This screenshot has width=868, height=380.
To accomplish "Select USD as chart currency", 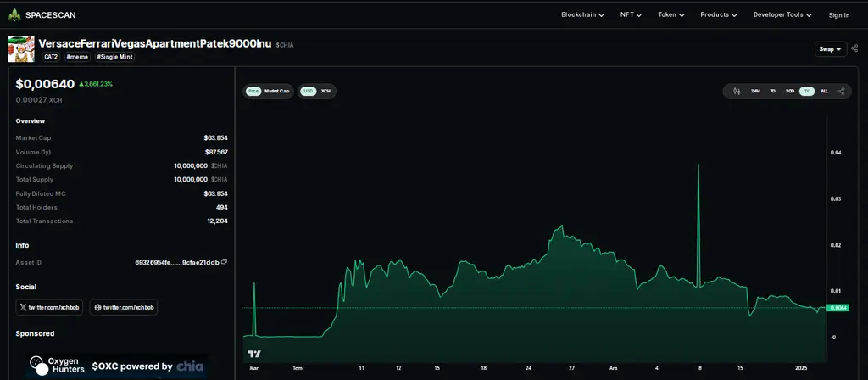I will (x=309, y=92).
